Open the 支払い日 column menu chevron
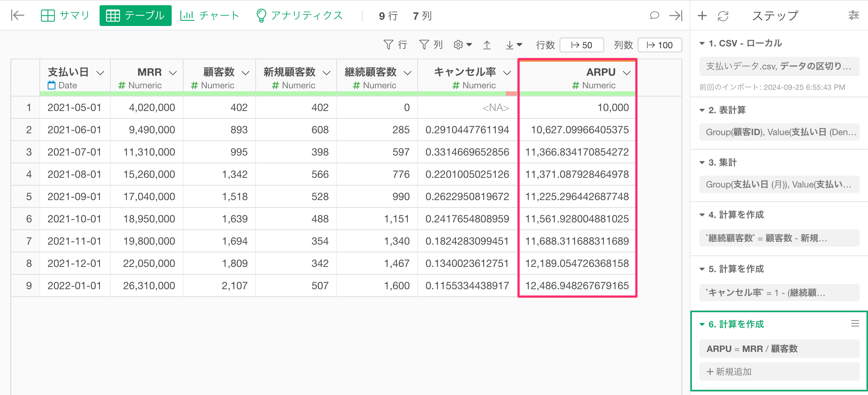Viewport: 868px width, 395px height. pos(100,73)
